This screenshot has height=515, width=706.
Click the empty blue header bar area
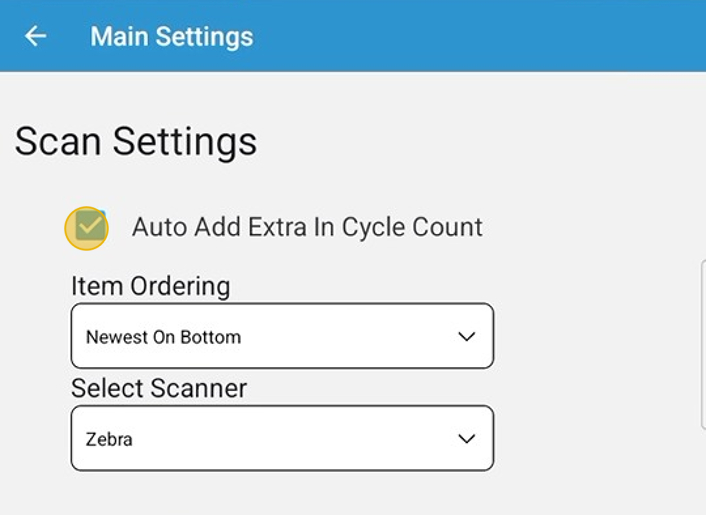pos(480,37)
